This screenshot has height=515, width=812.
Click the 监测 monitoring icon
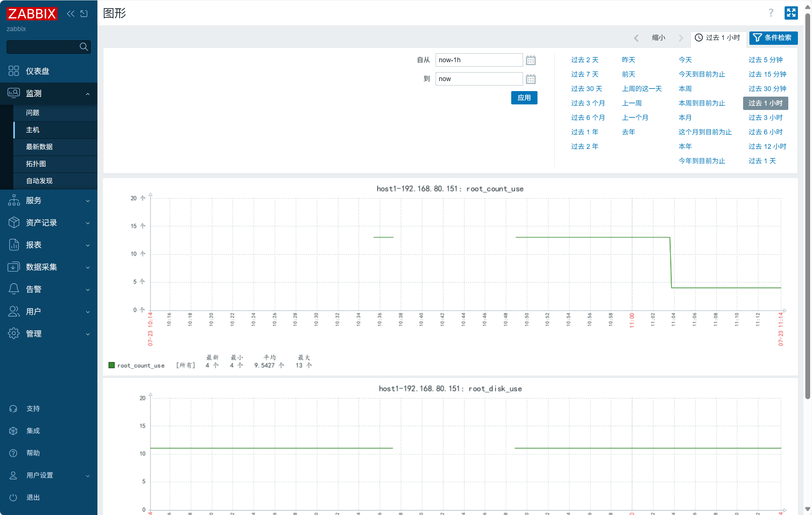click(x=14, y=93)
